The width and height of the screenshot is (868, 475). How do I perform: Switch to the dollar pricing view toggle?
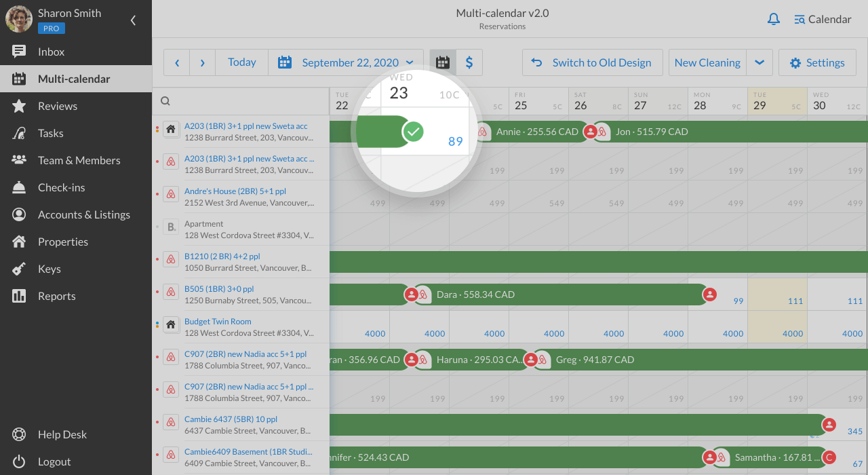[x=469, y=62]
